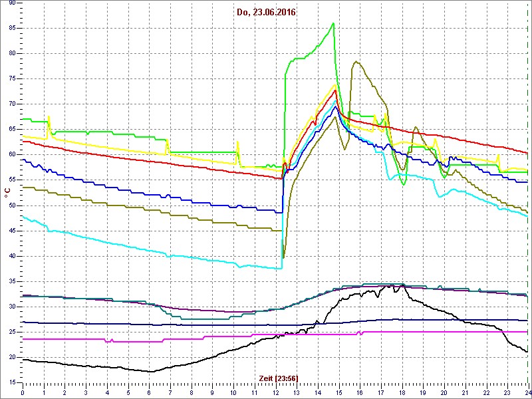The width and height of the screenshot is (532, 399).
Task: Click the Zeit [23:56] time axis label
Action: pyautogui.click(x=279, y=378)
